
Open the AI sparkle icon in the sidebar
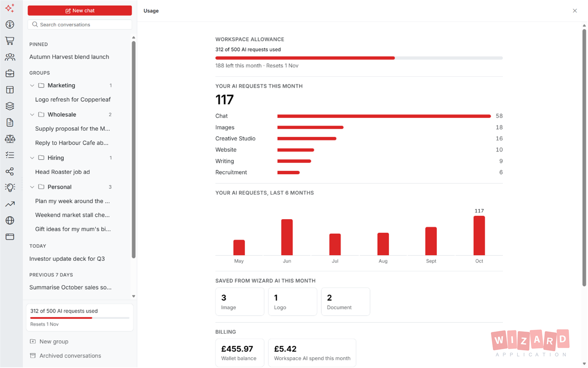pos(10,8)
